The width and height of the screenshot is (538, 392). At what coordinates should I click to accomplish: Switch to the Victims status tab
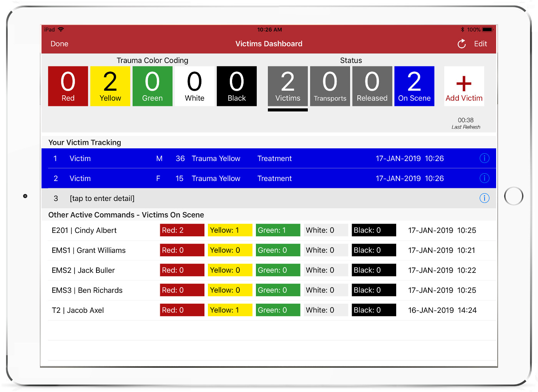[288, 86]
